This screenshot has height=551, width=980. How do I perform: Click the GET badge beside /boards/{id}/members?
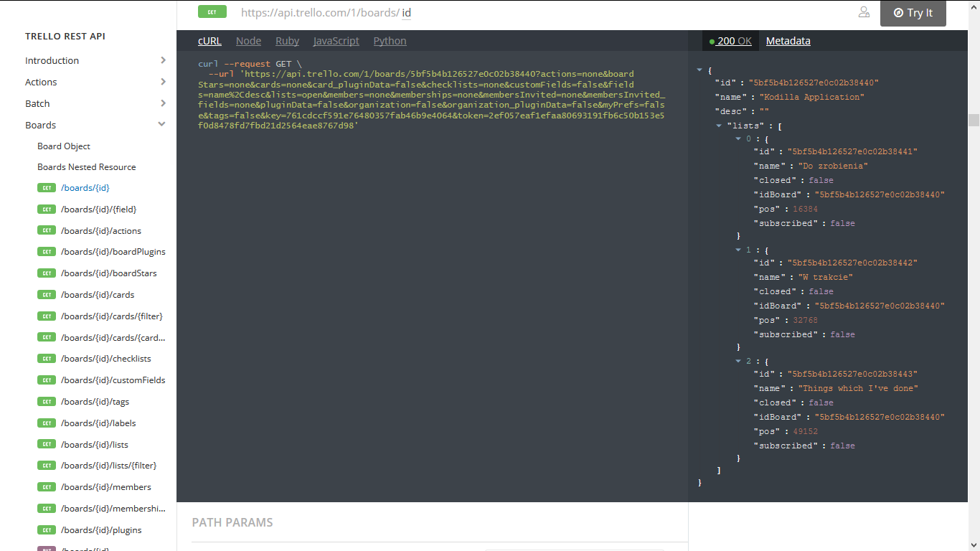pyautogui.click(x=47, y=487)
